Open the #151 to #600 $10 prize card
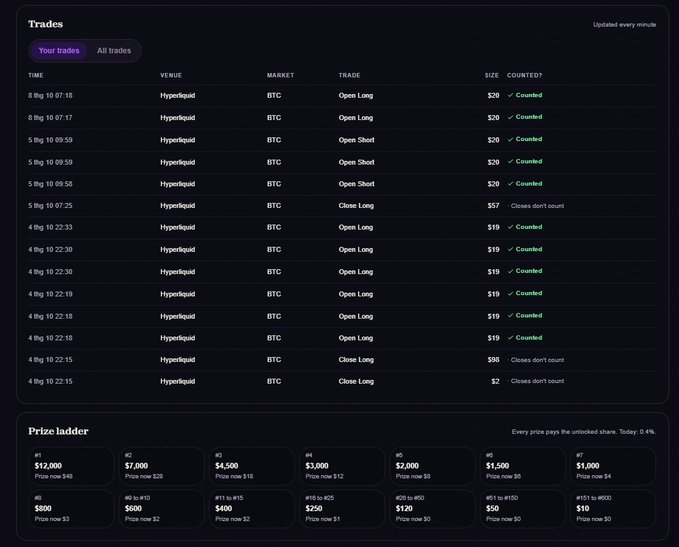This screenshot has height=547, width=679. point(613,509)
